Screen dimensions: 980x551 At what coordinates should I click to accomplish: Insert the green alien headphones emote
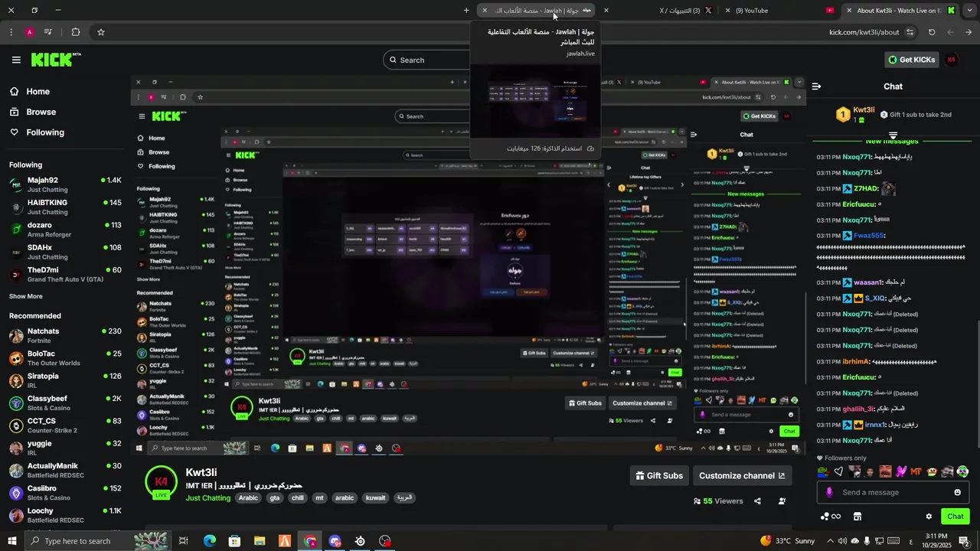click(962, 471)
